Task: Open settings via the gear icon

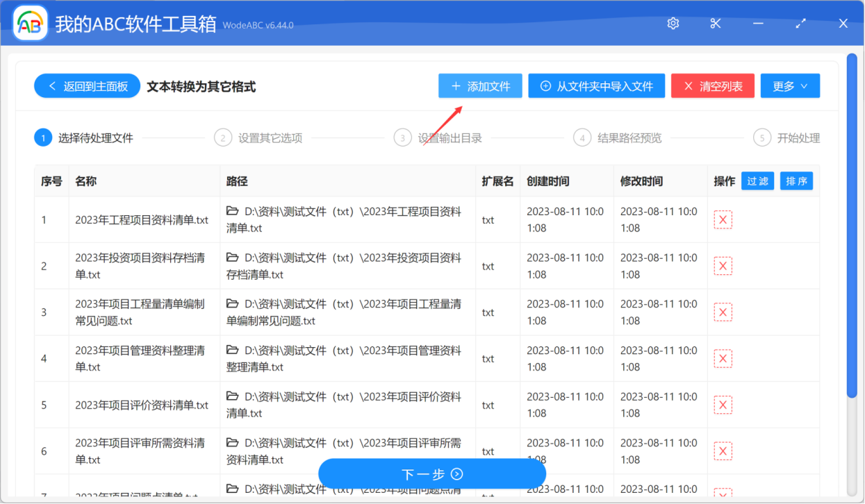Action: pyautogui.click(x=672, y=23)
